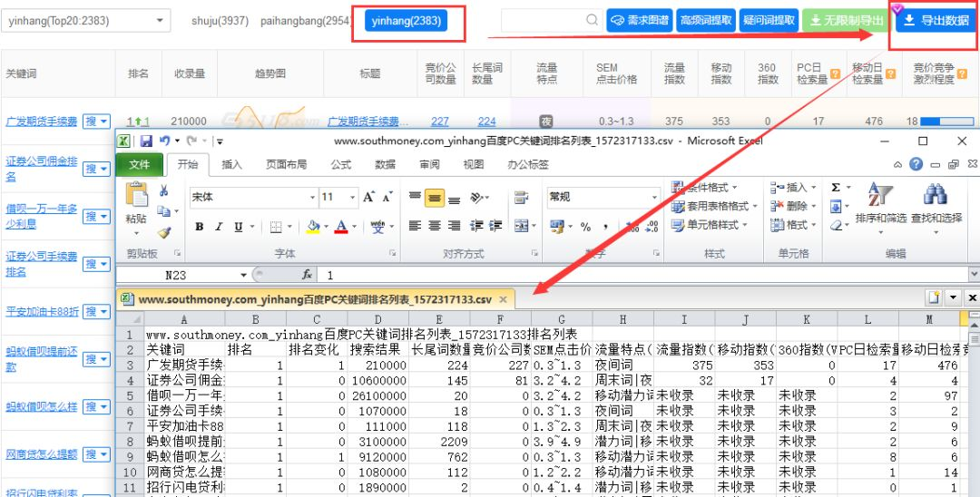980x497 pixels.
Task: Click the green 无限制导出 button
Action: click(x=847, y=21)
